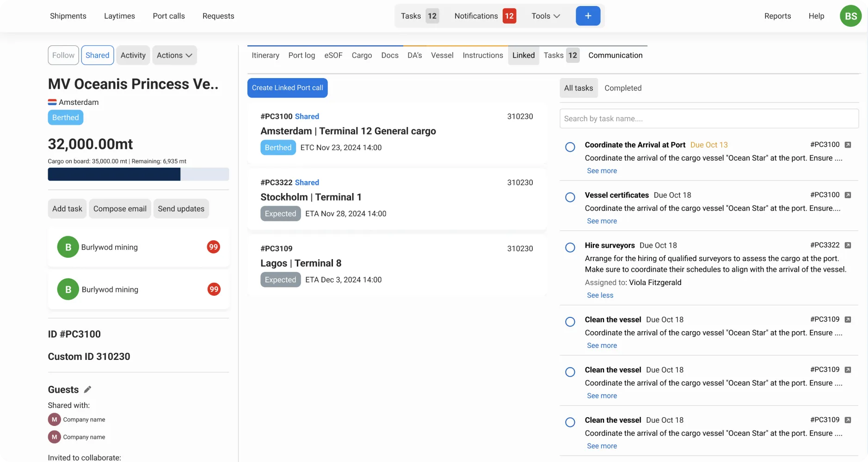This screenshot has height=462, width=868.
Task: Open Coordinate the Arrival task external link icon
Action: coord(848,145)
